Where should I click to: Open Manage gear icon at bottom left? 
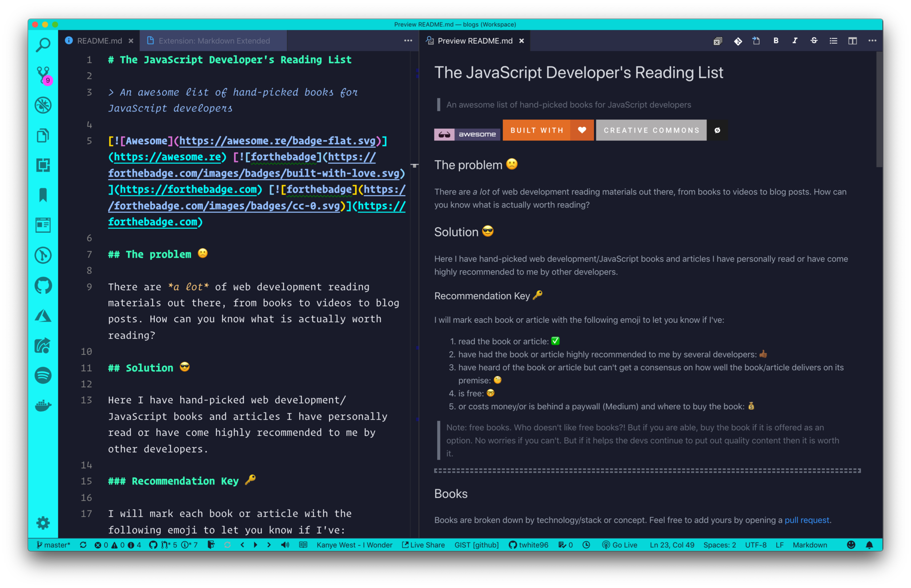tap(43, 523)
